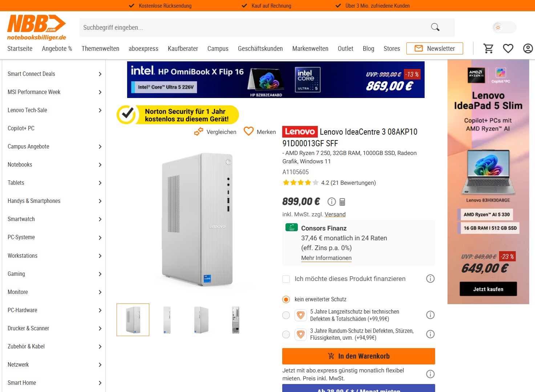The image size is (535, 392).
Task: Open the Versand shipping link
Action: click(x=335, y=214)
